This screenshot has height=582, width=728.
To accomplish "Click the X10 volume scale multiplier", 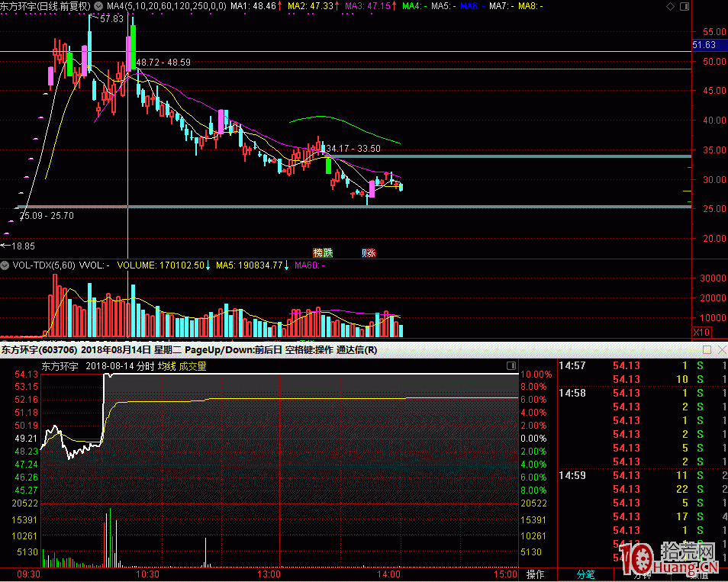I will [701, 333].
